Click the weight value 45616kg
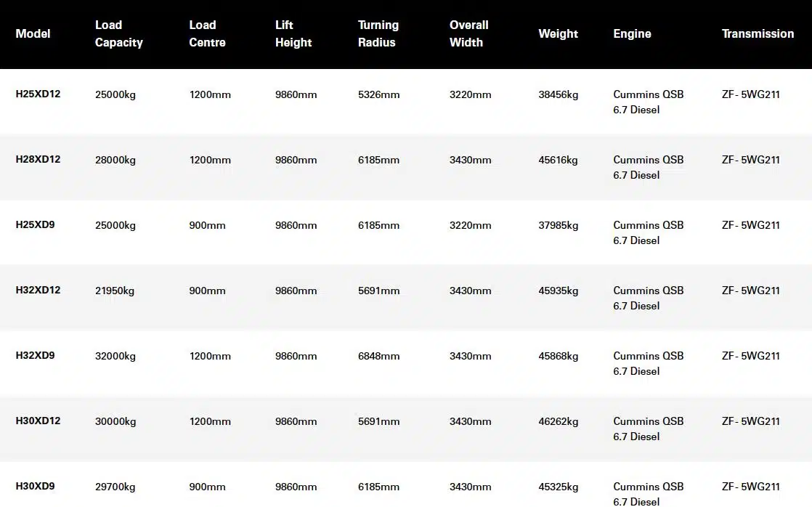This screenshot has width=812, height=507. point(559,160)
